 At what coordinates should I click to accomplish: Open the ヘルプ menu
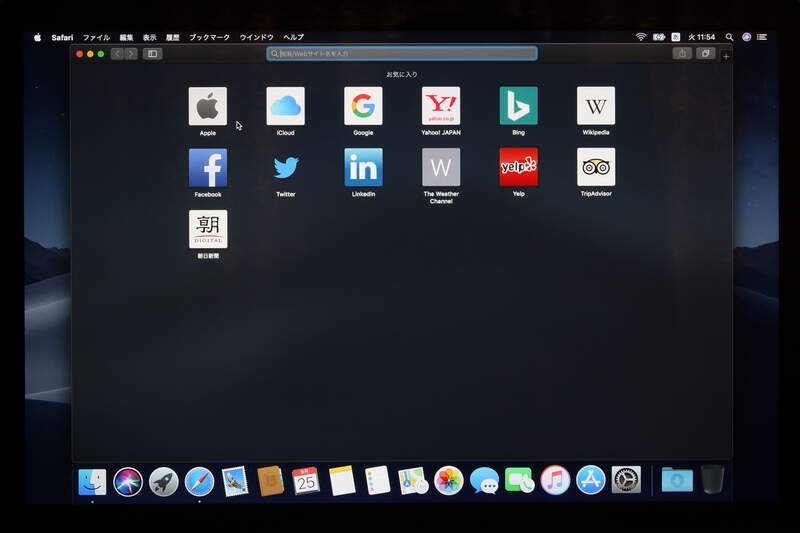[x=293, y=37]
